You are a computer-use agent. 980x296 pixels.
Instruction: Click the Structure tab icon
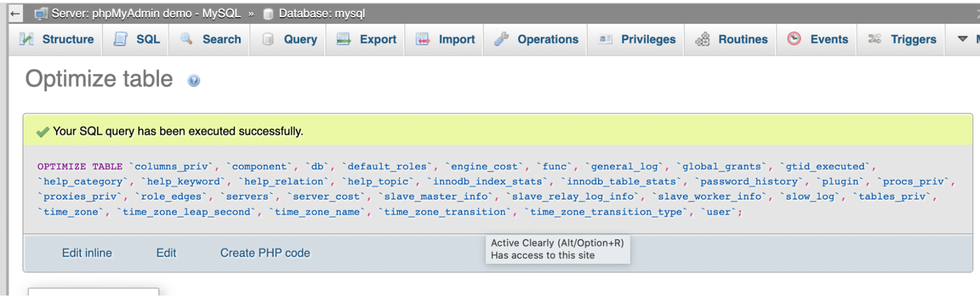click(x=26, y=39)
